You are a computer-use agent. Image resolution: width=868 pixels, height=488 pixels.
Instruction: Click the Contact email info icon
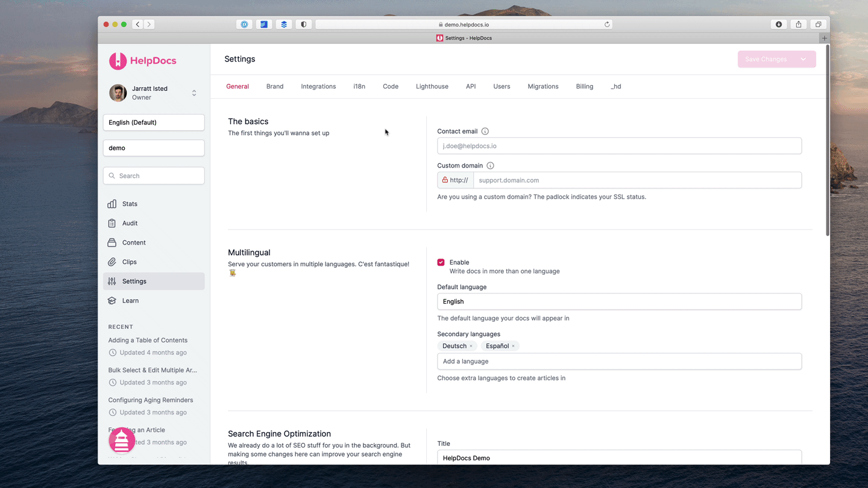[485, 131]
